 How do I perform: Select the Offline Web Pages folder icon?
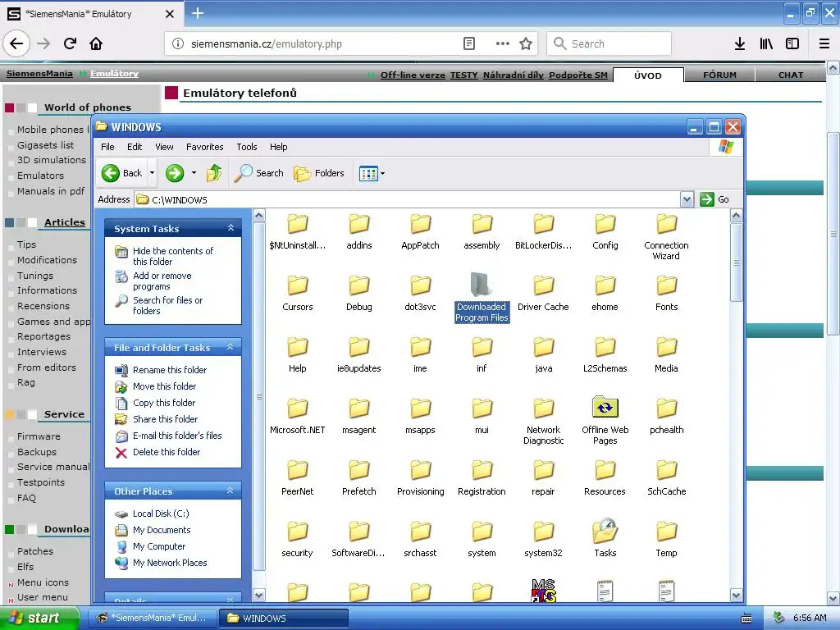click(605, 409)
